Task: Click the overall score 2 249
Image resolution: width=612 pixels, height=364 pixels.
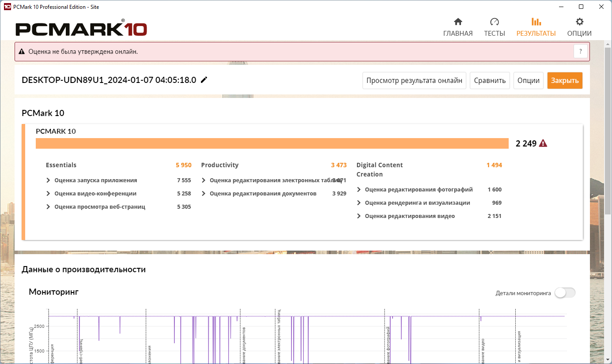Action: coord(526,143)
